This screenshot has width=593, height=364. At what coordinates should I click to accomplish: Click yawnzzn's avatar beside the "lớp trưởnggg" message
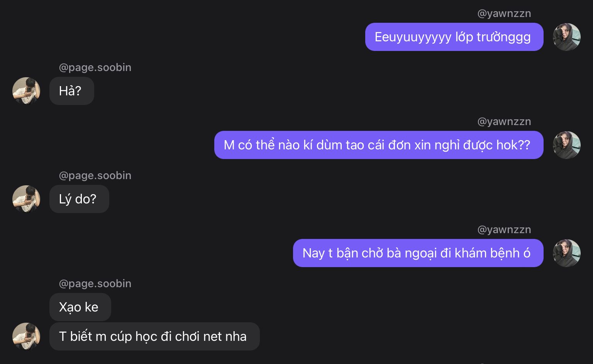click(566, 37)
